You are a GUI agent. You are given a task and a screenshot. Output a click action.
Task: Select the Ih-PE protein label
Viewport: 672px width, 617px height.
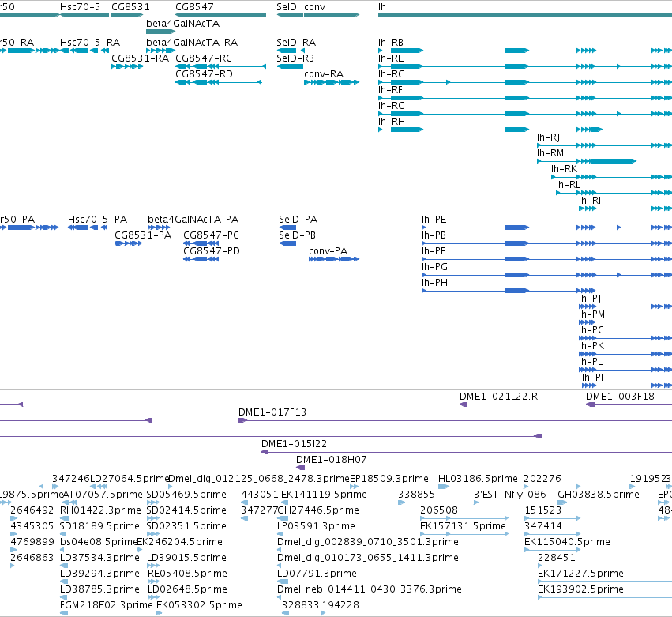tap(434, 220)
